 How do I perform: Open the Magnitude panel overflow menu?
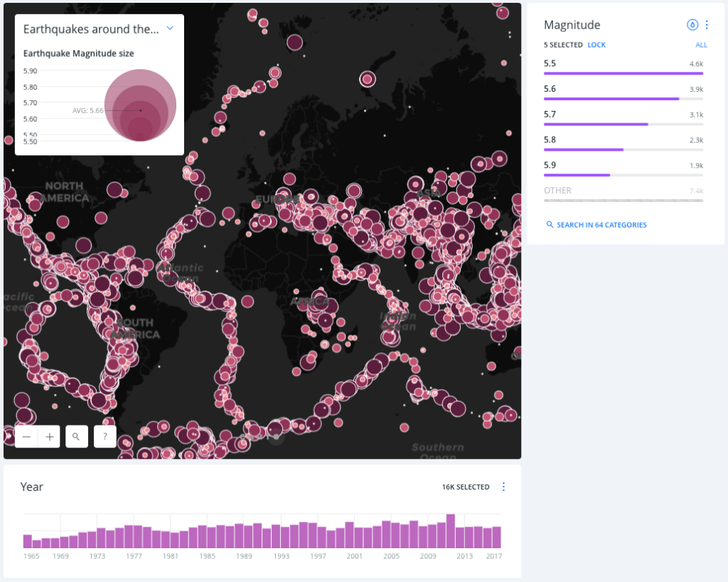click(706, 24)
